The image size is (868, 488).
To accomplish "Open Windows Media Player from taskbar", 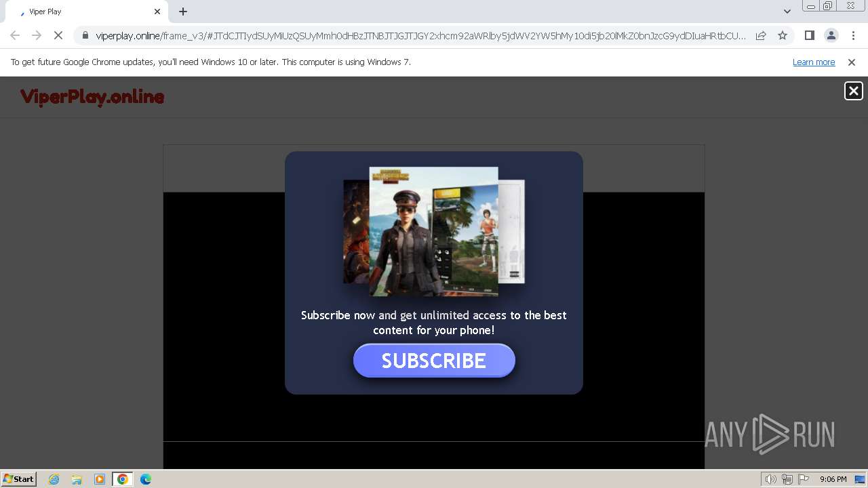I will point(100,479).
